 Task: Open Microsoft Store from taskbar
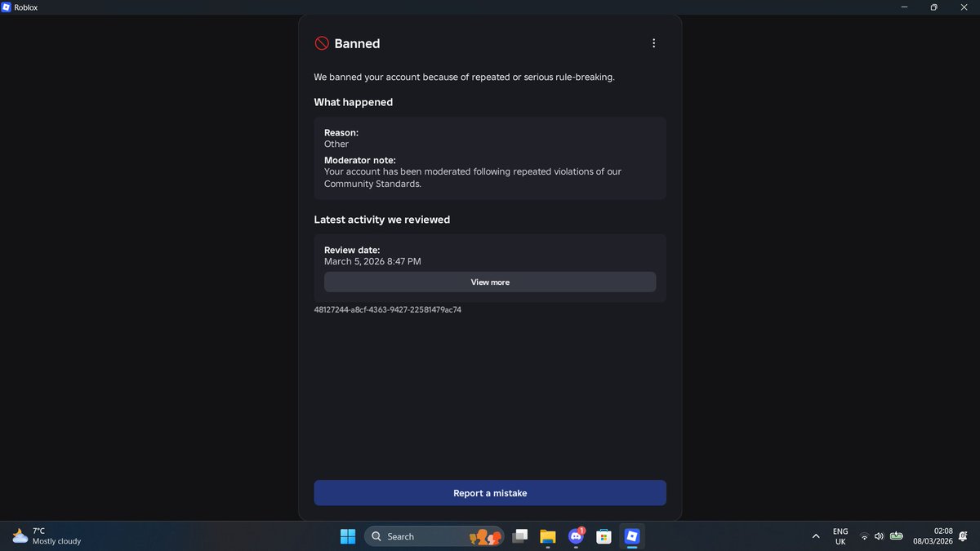coord(604,536)
